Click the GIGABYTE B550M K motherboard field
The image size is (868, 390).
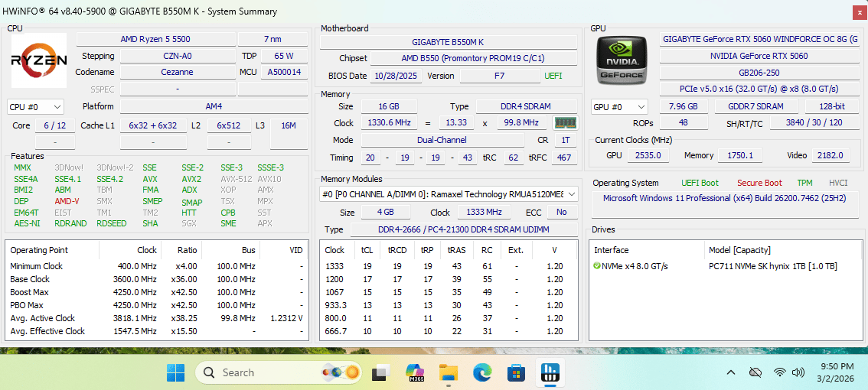[449, 42]
